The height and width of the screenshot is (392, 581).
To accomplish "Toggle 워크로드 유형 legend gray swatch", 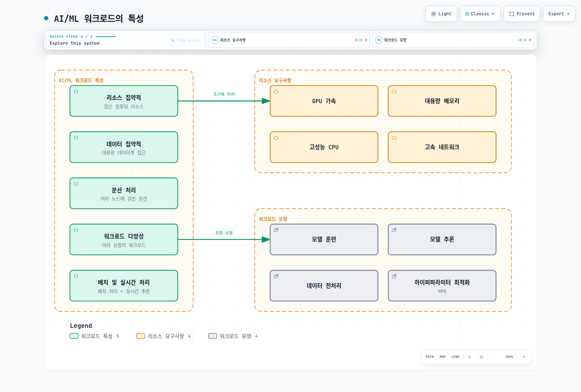I will pyautogui.click(x=212, y=336).
